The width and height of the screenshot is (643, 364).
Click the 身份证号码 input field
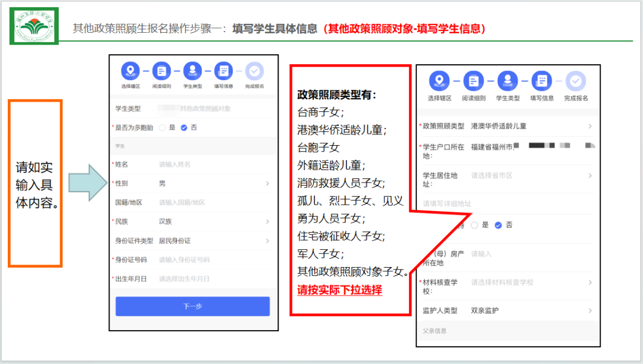tap(213, 259)
